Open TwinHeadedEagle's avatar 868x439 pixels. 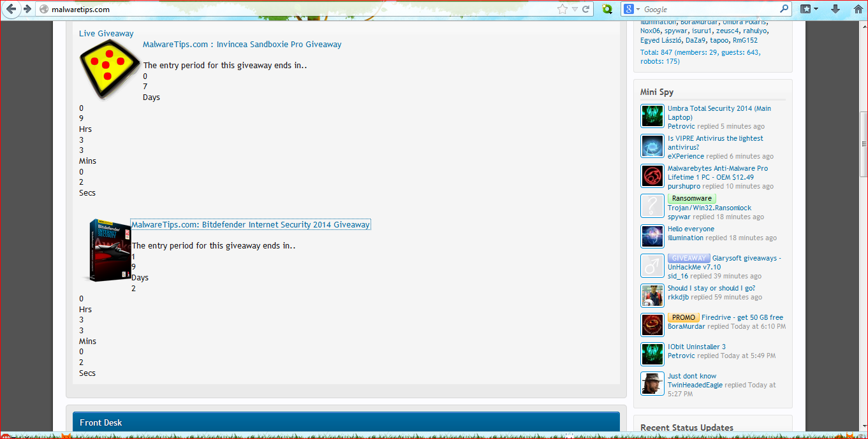point(652,384)
